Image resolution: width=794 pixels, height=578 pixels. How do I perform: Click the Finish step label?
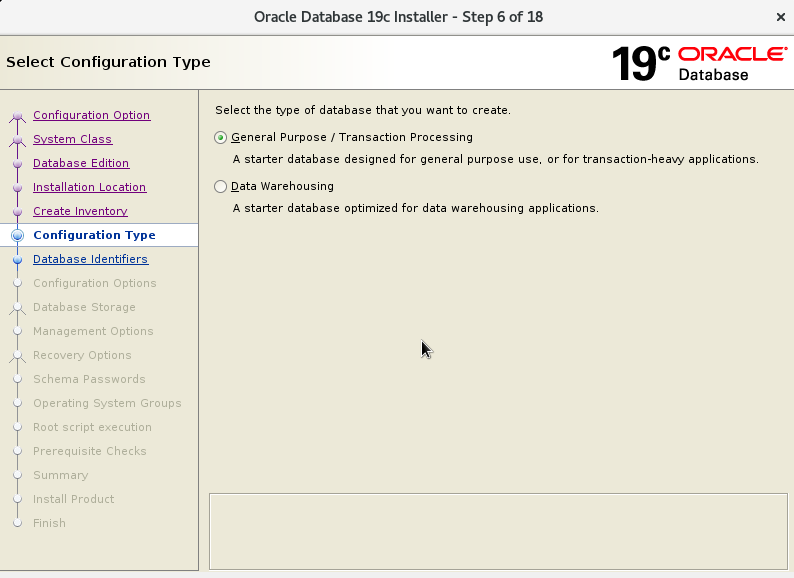pyautogui.click(x=49, y=523)
